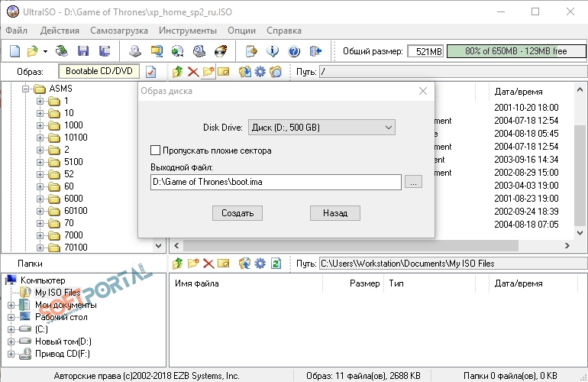Image resolution: width=588 pixels, height=382 pixels.
Task: Click the Создать button
Action: [237, 213]
